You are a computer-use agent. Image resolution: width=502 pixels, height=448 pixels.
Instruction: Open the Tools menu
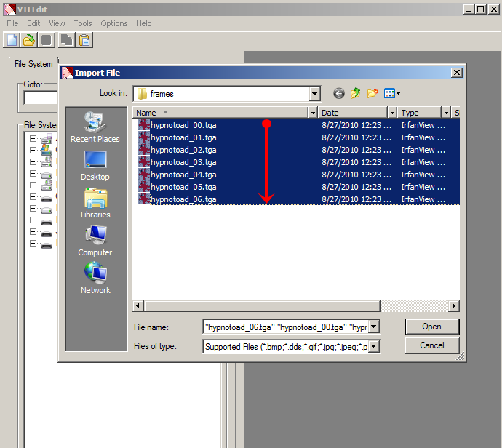pyautogui.click(x=83, y=23)
